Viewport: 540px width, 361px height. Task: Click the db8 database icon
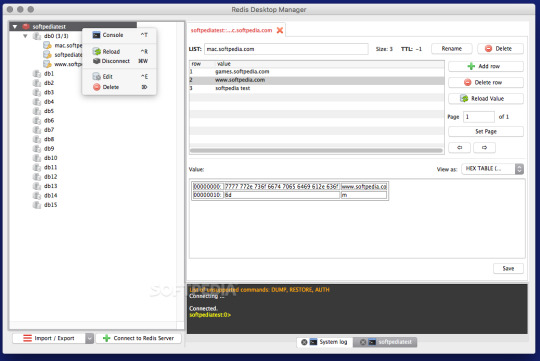[x=37, y=139]
